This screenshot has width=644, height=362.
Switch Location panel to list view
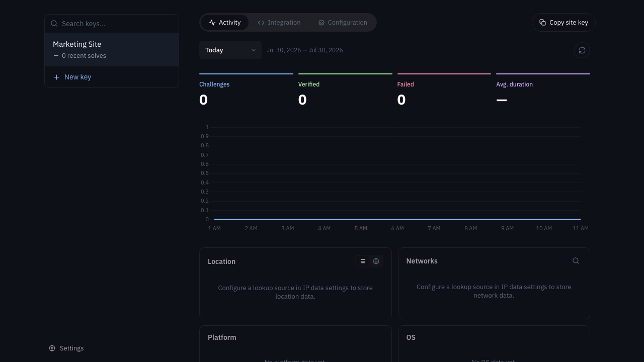tap(362, 261)
